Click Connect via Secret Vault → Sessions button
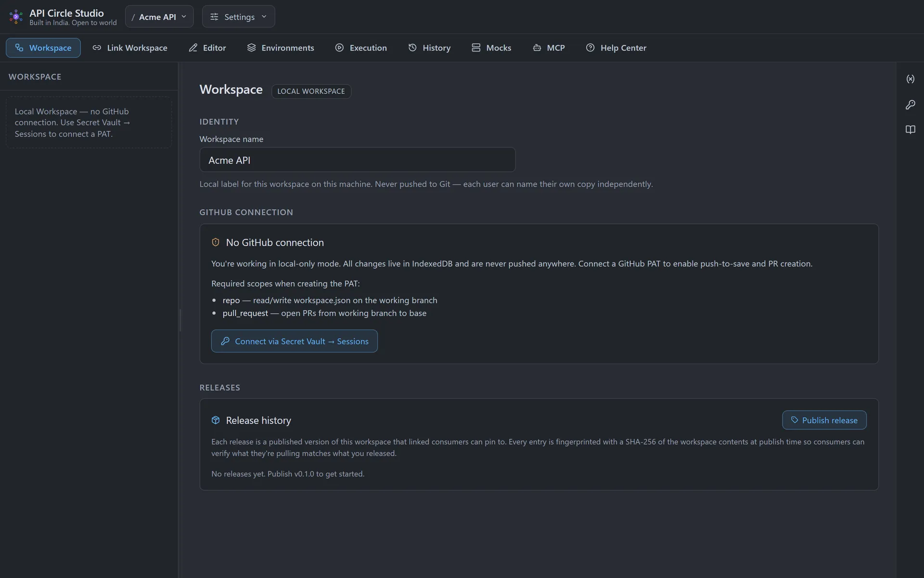Image resolution: width=924 pixels, height=578 pixels. (x=295, y=341)
